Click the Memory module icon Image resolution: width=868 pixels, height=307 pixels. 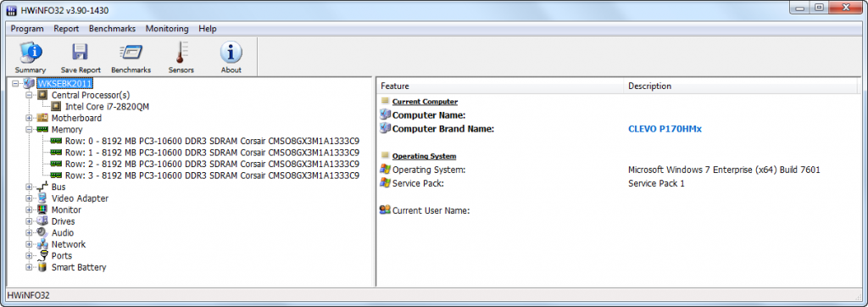[x=42, y=130]
